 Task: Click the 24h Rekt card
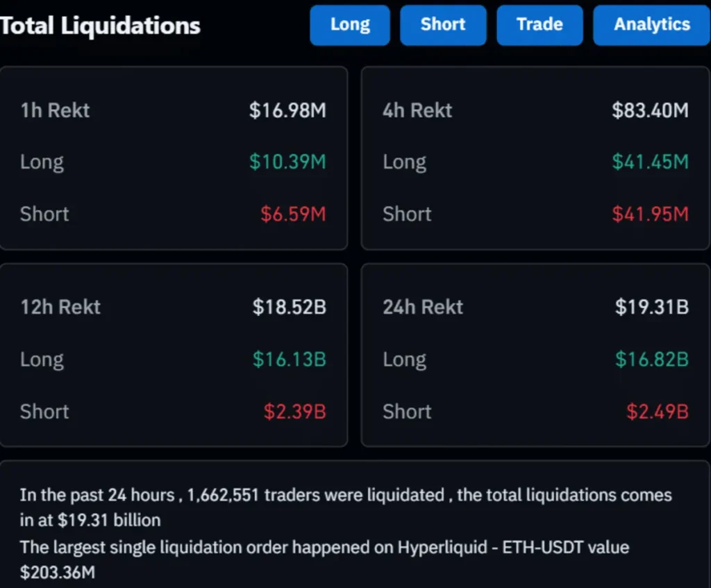tap(536, 354)
